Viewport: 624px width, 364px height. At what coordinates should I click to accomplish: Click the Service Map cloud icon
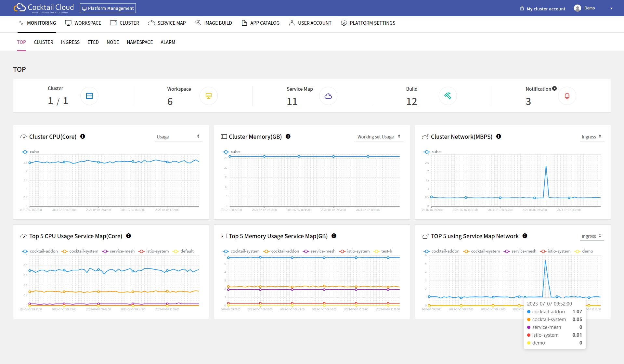click(328, 96)
